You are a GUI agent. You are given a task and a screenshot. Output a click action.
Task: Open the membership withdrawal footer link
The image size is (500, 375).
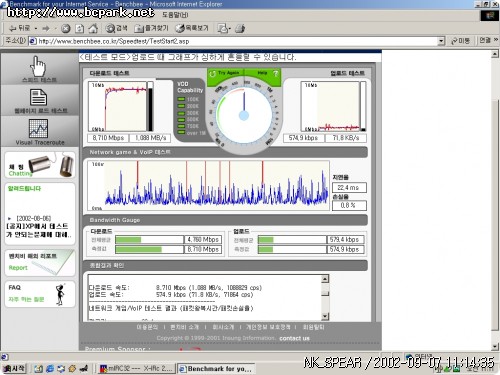[x=313, y=327]
